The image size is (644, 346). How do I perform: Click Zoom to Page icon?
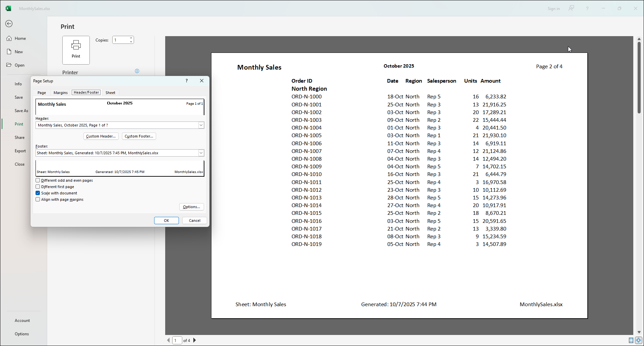coord(638,340)
